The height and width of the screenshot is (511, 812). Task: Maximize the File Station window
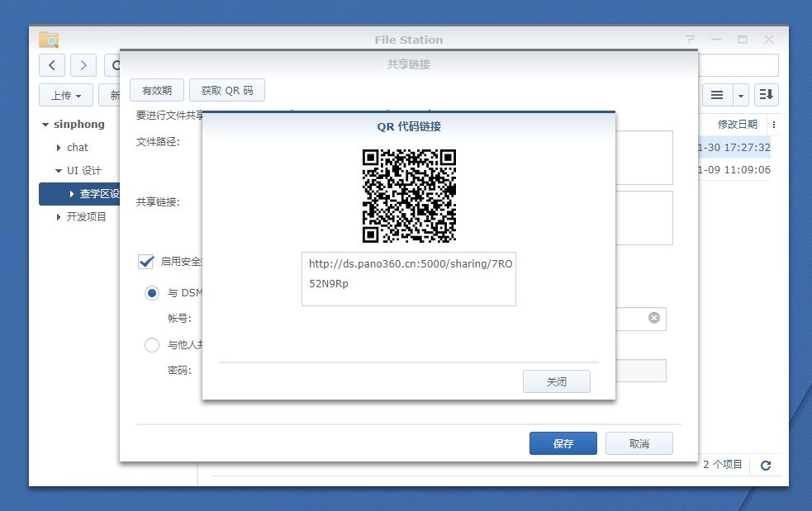[x=743, y=40]
